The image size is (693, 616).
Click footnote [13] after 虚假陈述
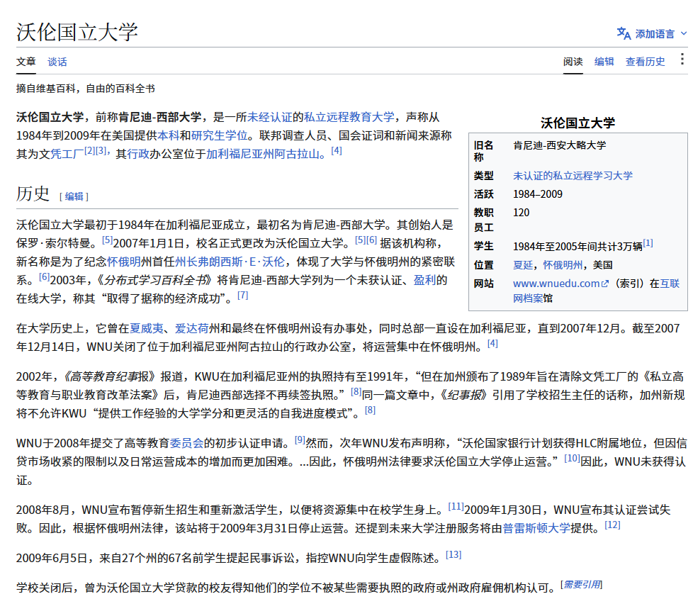click(453, 555)
